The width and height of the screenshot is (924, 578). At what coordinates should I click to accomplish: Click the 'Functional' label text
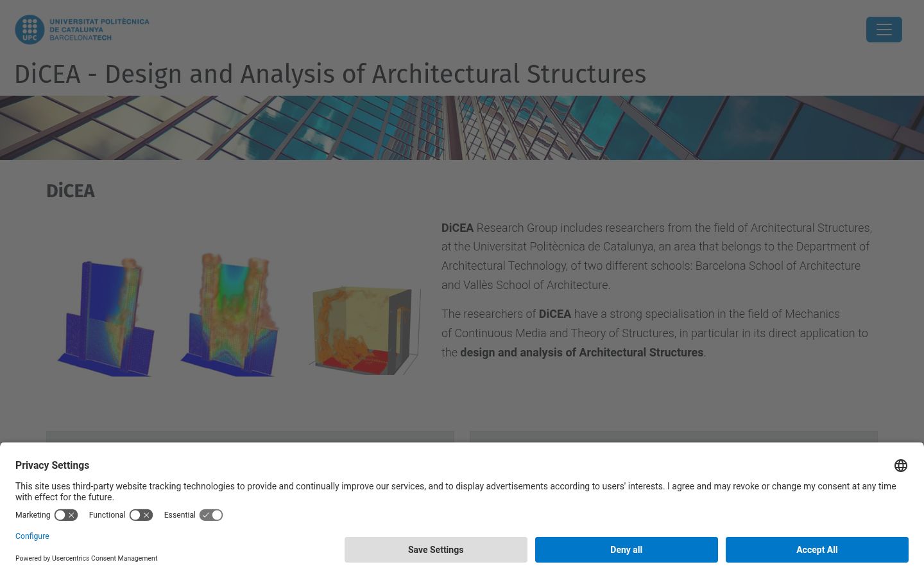point(107,515)
